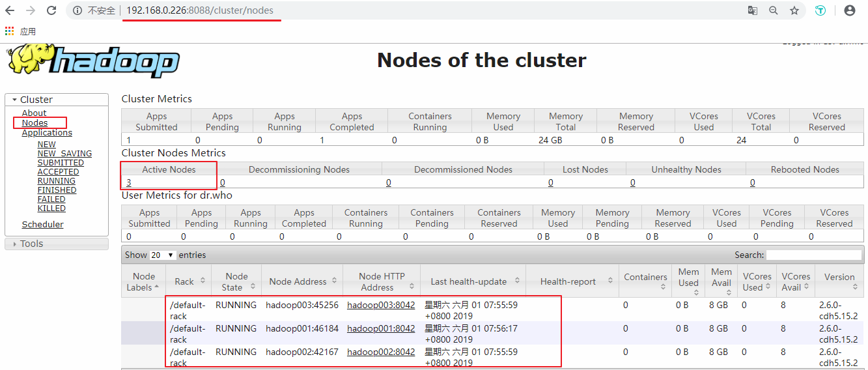Filter applications by RUNNING state link
This screenshot has width=868, height=370.
click(56, 180)
